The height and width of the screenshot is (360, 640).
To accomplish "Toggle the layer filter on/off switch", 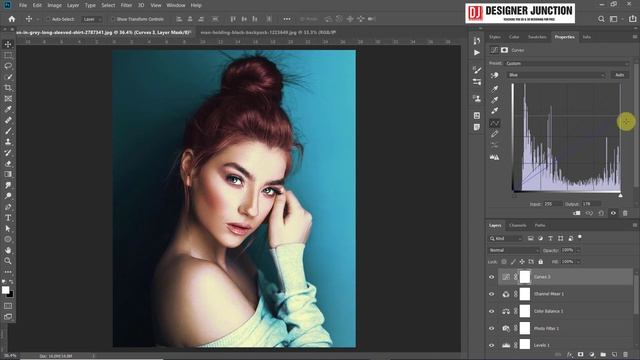I will point(580,237).
